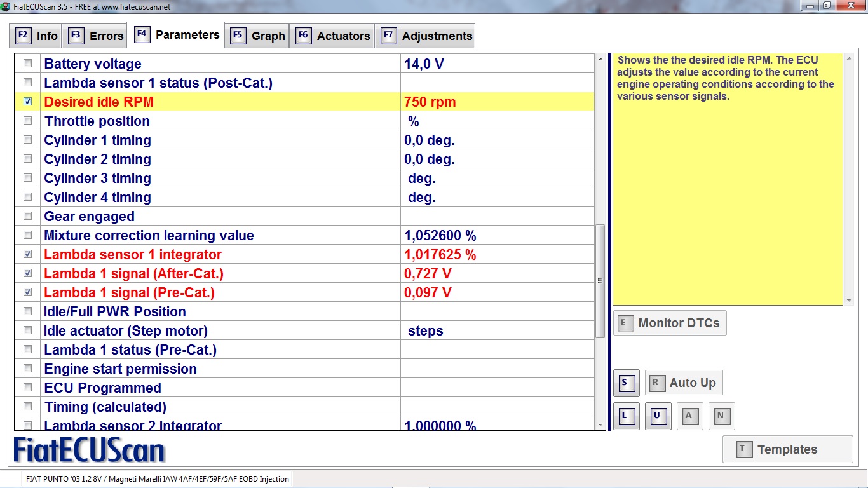Switch to the Info tab
Viewport: 868px width, 488px height.
click(x=37, y=36)
